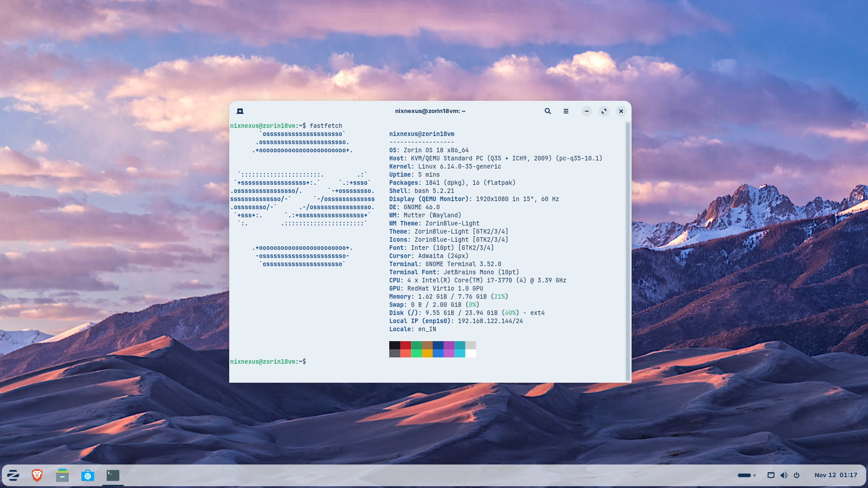Open the Files app from the taskbar
Image resolution: width=868 pixels, height=488 pixels.
[x=62, y=475]
